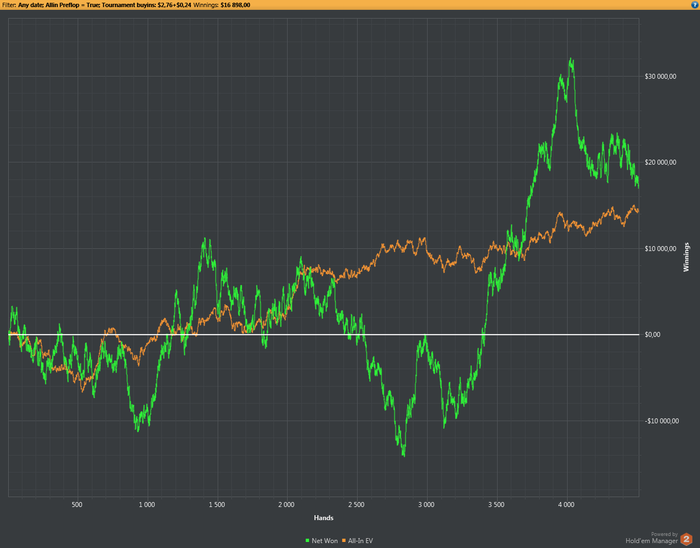Click the -$10 000,00 y-axis label
This screenshot has height=548, width=700.
(662, 421)
